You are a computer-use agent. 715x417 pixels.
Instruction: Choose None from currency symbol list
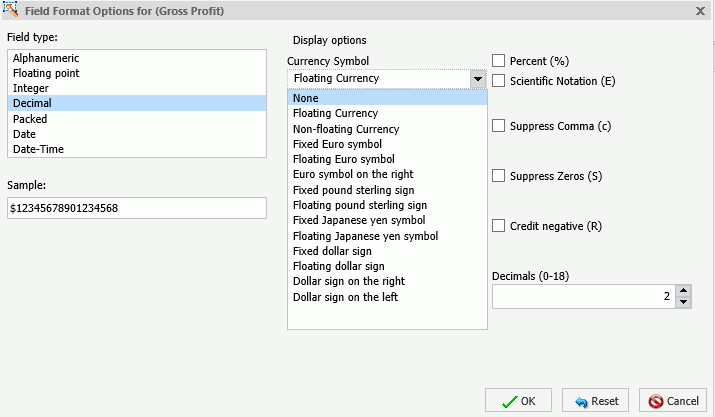point(387,98)
